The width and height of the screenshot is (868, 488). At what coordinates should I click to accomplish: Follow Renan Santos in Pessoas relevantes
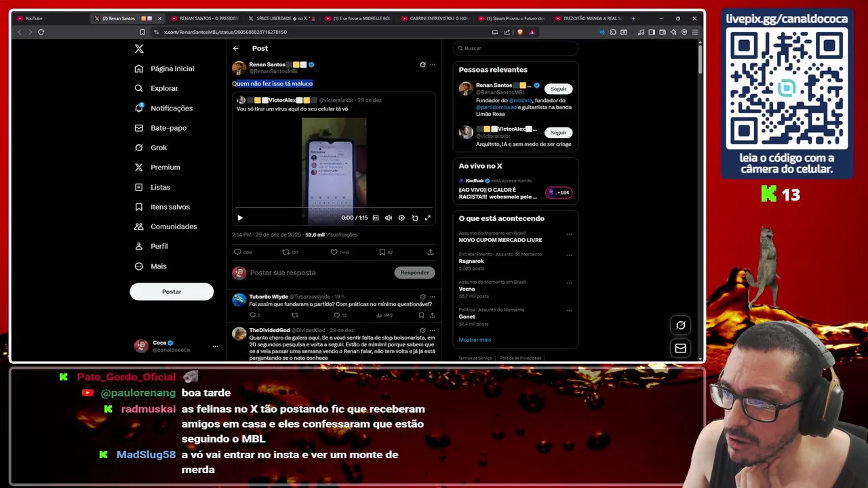pos(558,89)
